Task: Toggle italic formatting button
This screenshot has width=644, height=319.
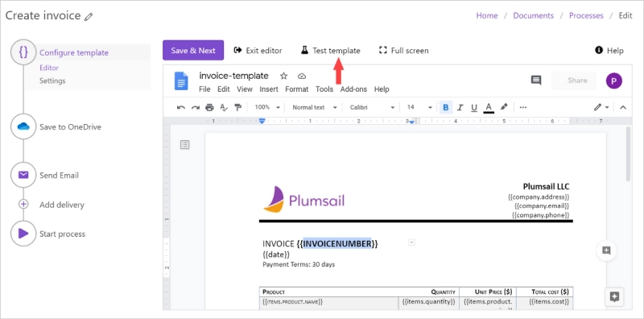Action: (460, 107)
